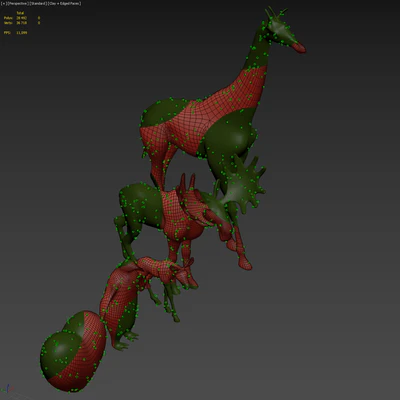Select the rounded blob model at bottom
400x400 pixels.
pos(73,352)
